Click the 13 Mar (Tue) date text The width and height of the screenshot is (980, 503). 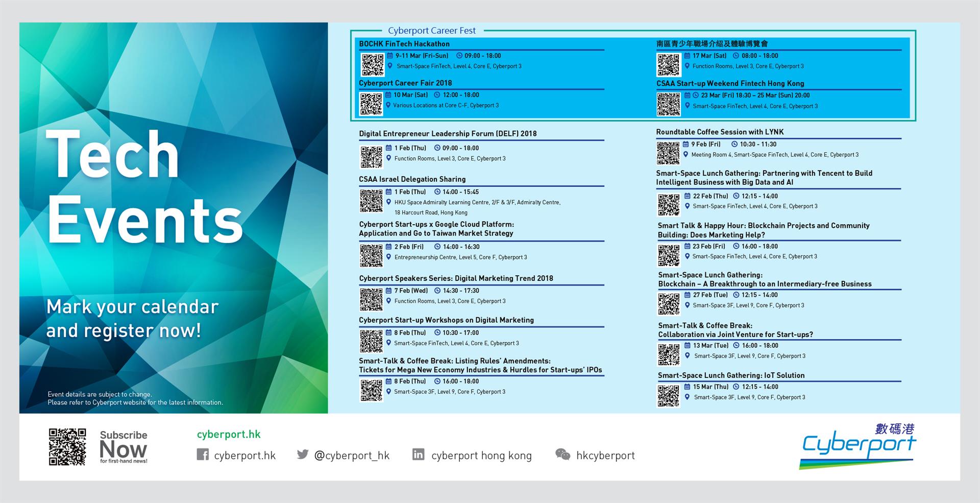[710, 346]
